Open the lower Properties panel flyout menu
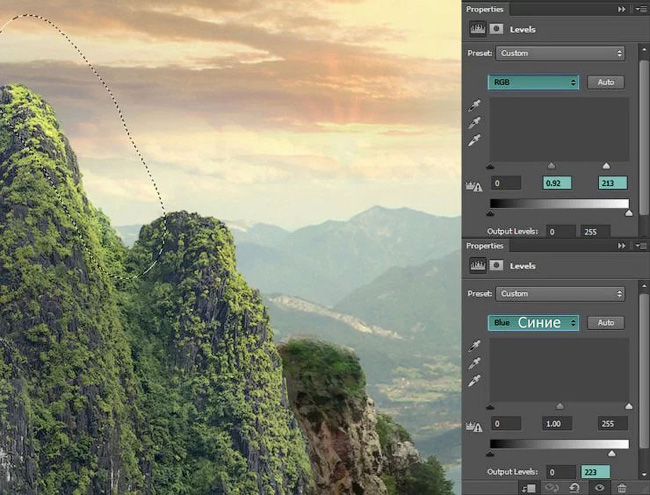 tap(641, 246)
